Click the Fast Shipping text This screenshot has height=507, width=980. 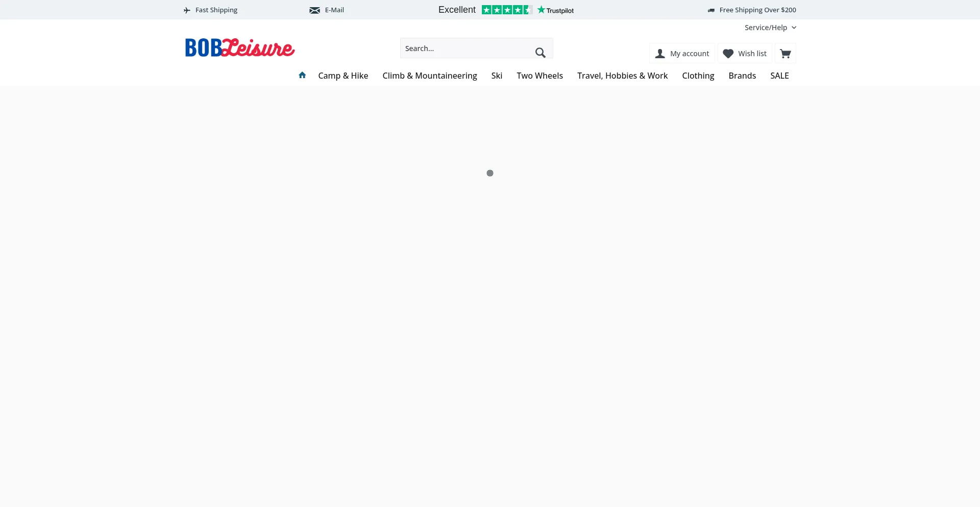coord(216,10)
